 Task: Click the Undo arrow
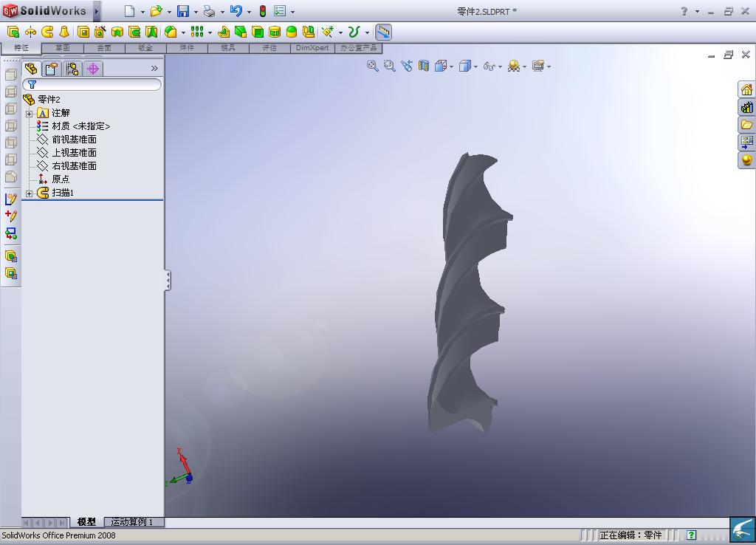coord(236,11)
